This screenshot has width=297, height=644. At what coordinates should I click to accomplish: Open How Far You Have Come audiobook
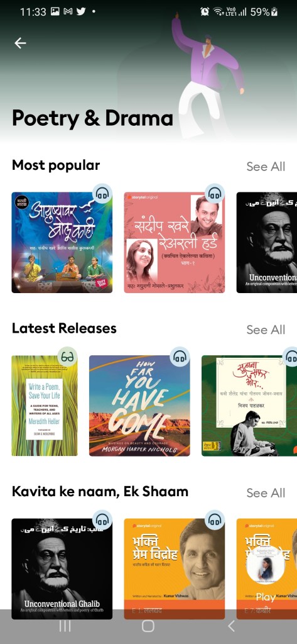click(x=139, y=406)
